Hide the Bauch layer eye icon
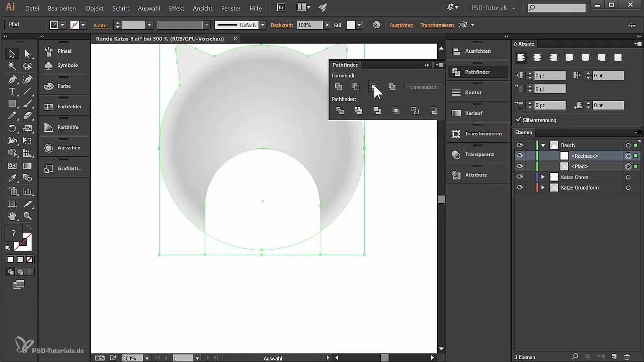 [x=520, y=145]
